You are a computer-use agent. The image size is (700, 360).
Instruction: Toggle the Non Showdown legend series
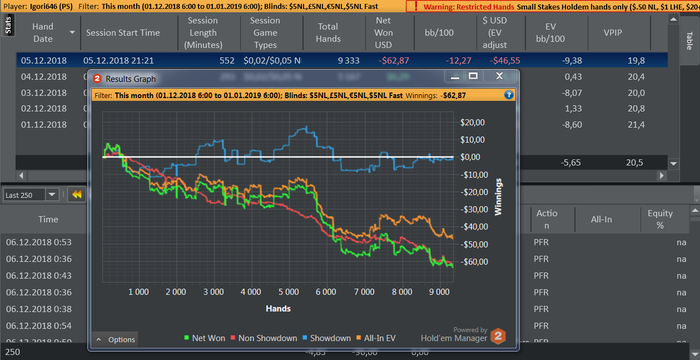(x=263, y=338)
